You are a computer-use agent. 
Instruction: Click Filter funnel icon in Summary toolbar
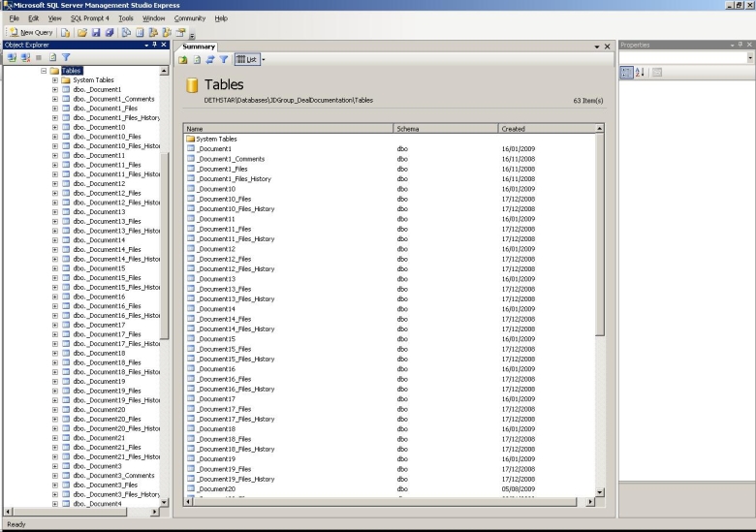224,60
